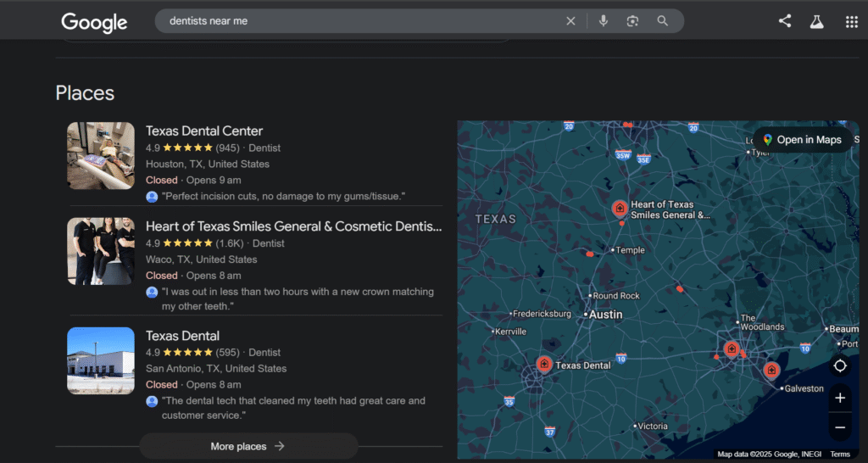Screen dimensions: 868x463
Task: Click the magnifying glass search icon
Action: click(x=663, y=21)
